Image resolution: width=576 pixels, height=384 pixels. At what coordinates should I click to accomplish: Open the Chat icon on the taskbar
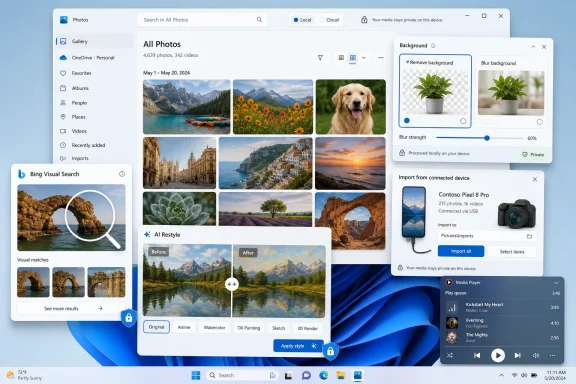point(306,375)
